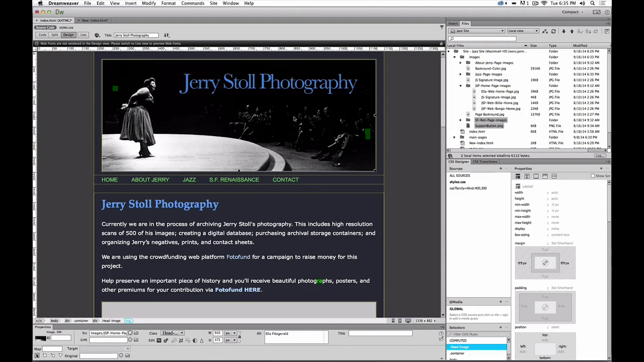Screen dimensions: 644x362
Task: Click the Add CSS selector icon
Action: click(500, 327)
